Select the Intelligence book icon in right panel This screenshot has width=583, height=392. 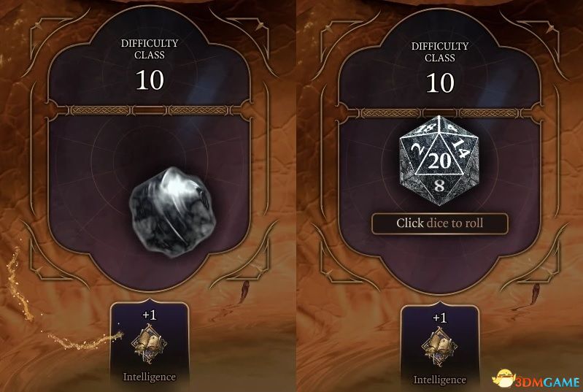439,347
